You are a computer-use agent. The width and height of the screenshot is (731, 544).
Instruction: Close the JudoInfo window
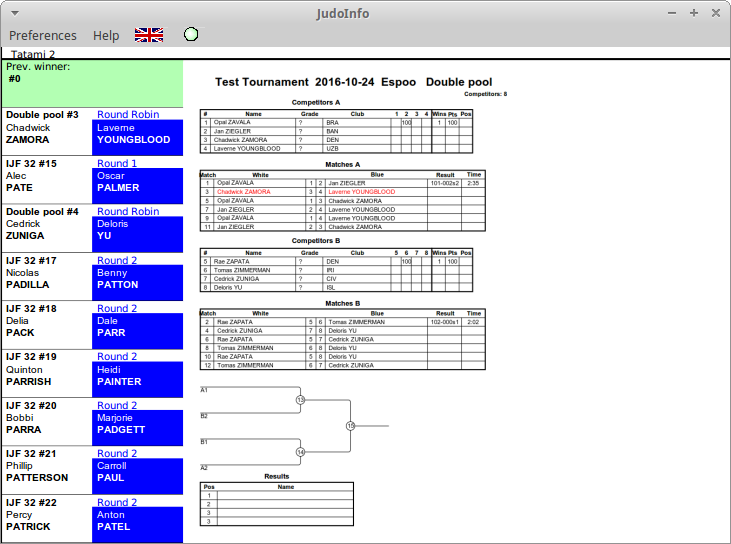click(715, 13)
